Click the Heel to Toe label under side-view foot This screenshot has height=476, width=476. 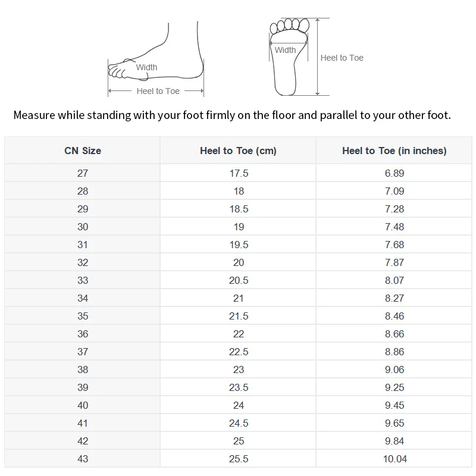pyautogui.click(x=158, y=91)
